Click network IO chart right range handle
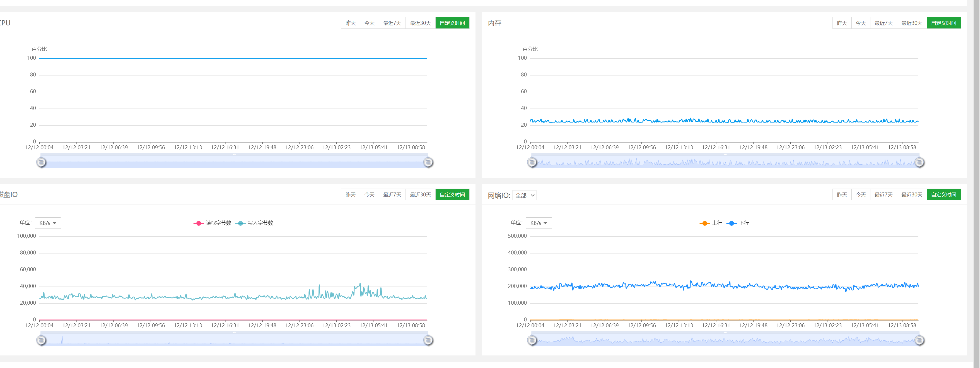The width and height of the screenshot is (980, 368). point(919,340)
